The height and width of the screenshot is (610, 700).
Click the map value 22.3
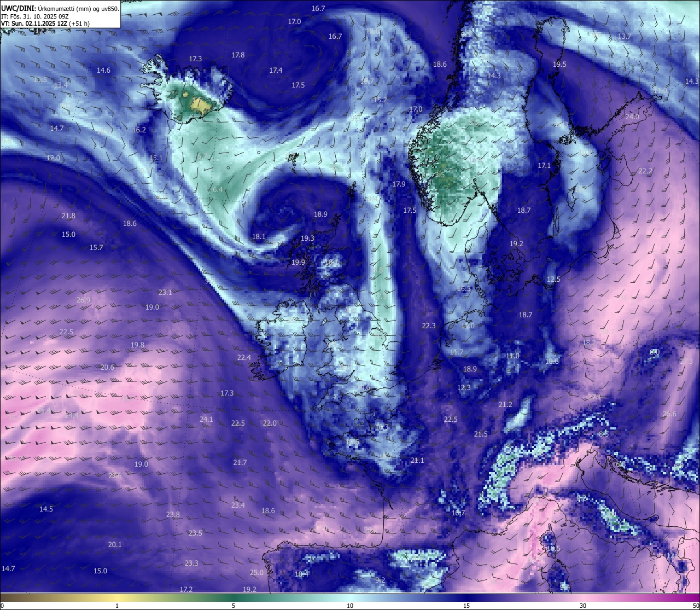pyautogui.click(x=429, y=326)
